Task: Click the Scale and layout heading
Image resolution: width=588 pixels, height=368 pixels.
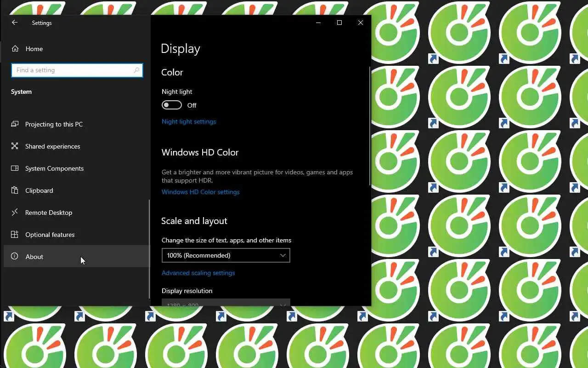Action: 194,221
